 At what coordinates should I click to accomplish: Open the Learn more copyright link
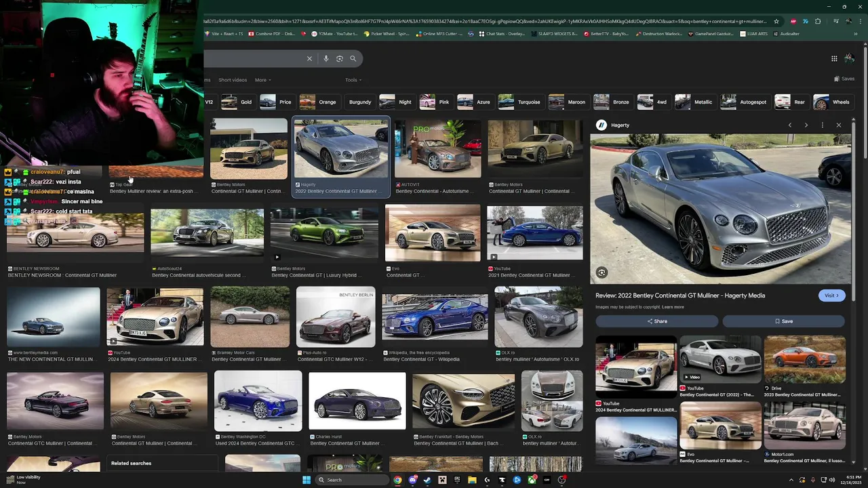point(673,307)
